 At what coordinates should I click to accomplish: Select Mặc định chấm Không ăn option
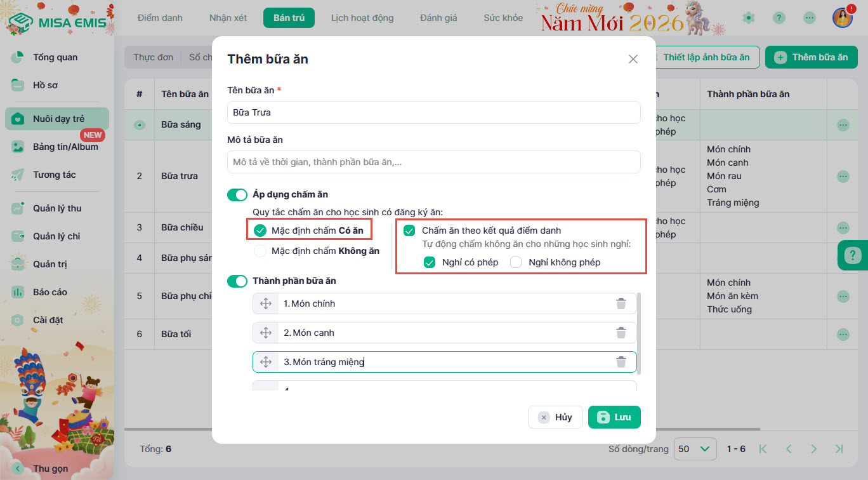(x=260, y=251)
